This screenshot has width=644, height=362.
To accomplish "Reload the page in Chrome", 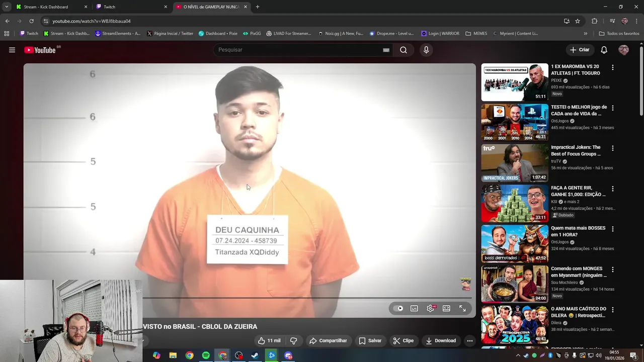I will tap(31, 21).
